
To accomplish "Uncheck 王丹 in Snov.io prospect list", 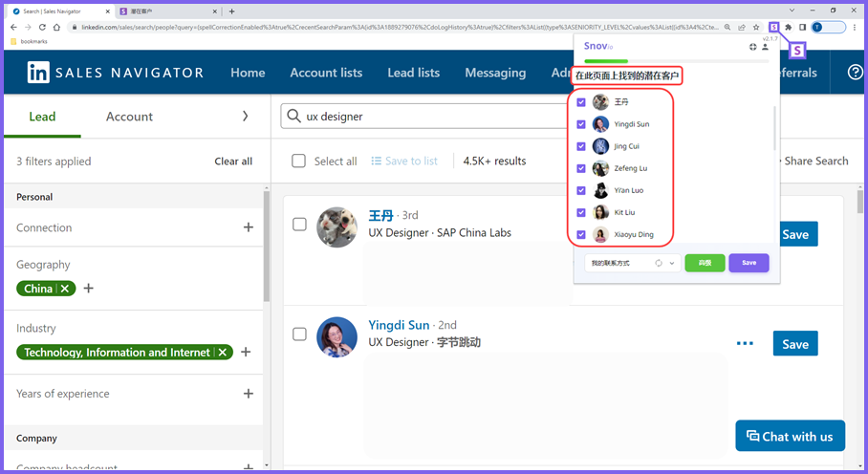I will 581,102.
